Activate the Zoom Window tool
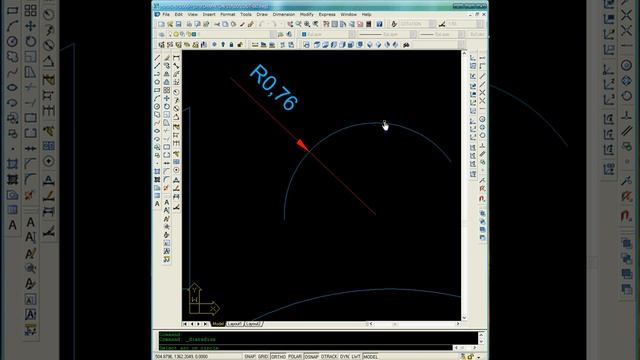 [307, 24]
